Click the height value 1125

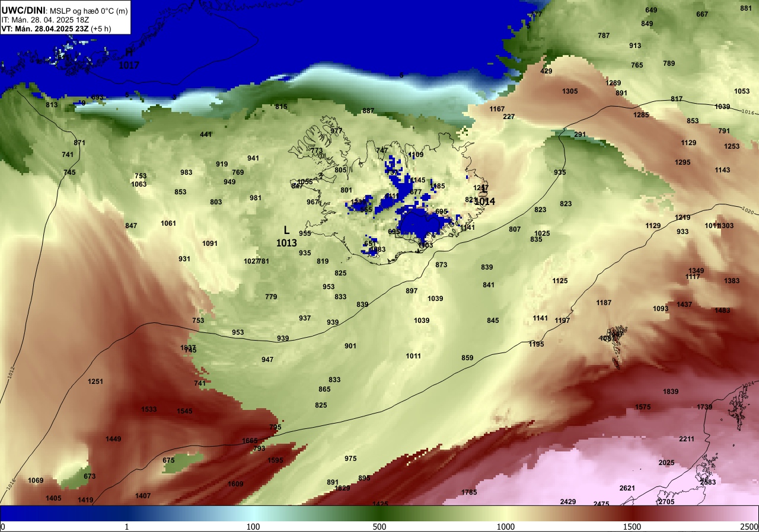(x=560, y=281)
